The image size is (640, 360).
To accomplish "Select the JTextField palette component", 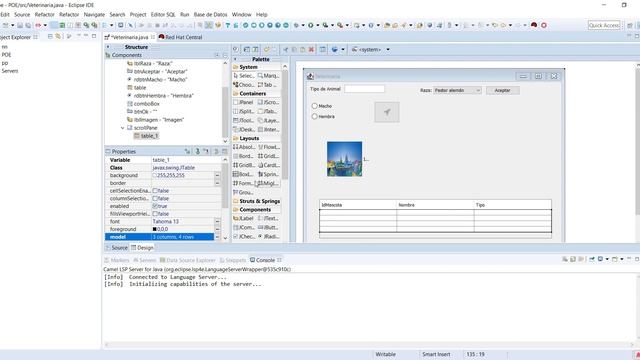I will 268,218.
